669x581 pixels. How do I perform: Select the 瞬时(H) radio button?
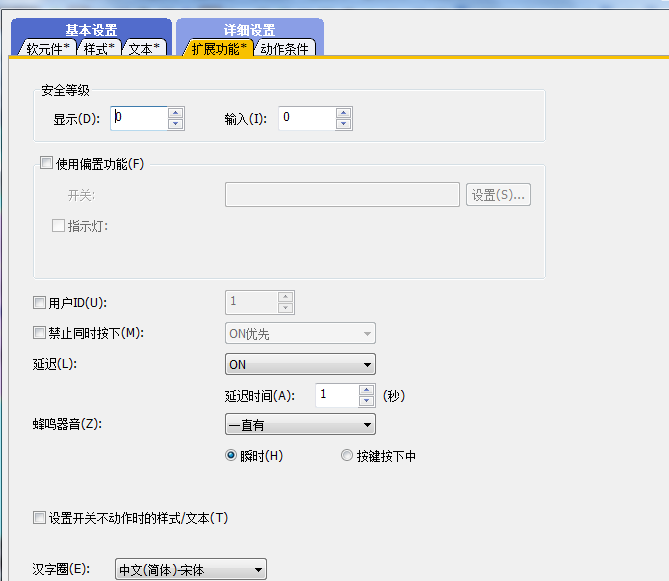pyautogui.click(x=233, y=456)
